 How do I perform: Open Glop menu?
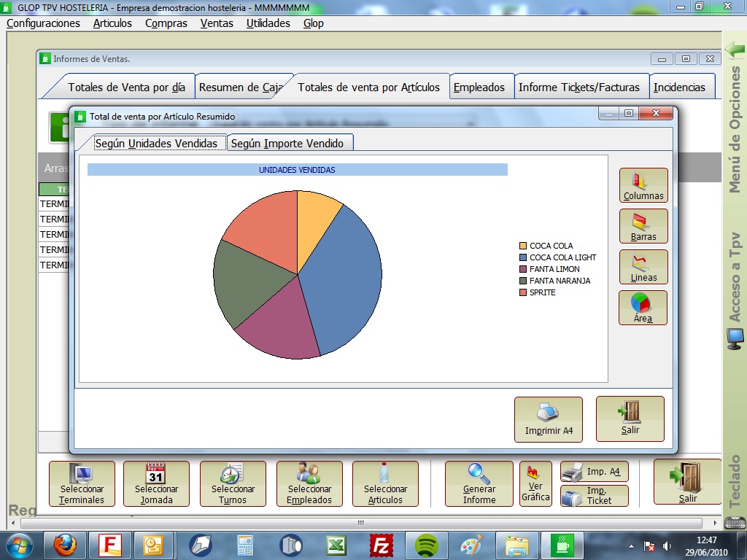pos(314,23)
